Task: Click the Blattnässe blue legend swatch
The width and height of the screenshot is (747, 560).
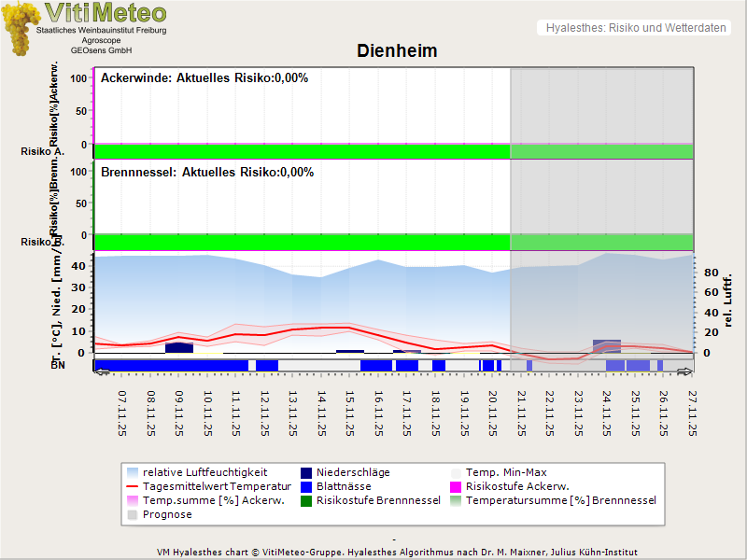Action: [x=306, y=486]
